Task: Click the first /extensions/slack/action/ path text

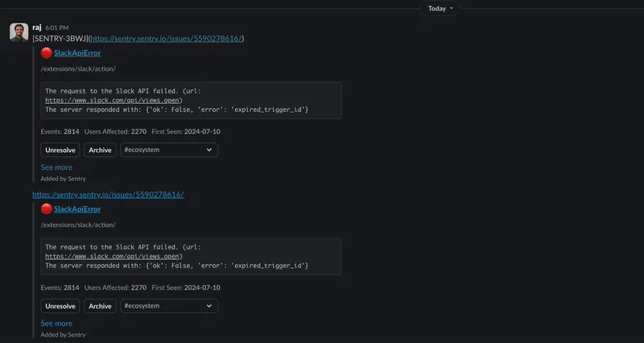Action: click(x=78, y=69)
